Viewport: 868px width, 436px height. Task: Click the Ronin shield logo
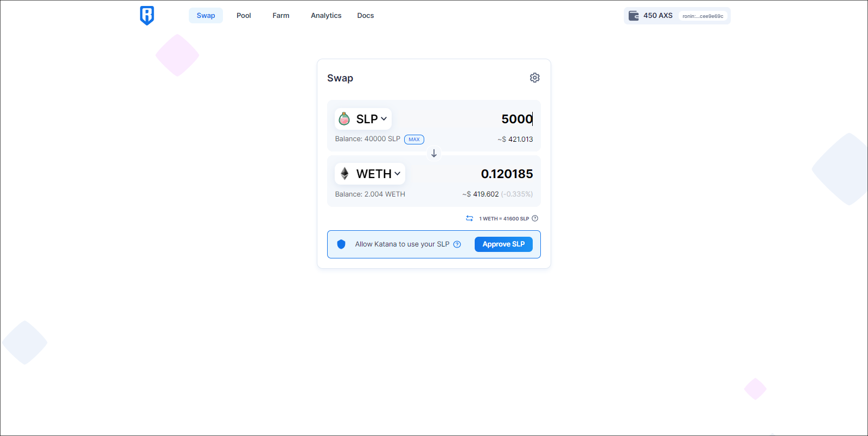click(147, 15)
